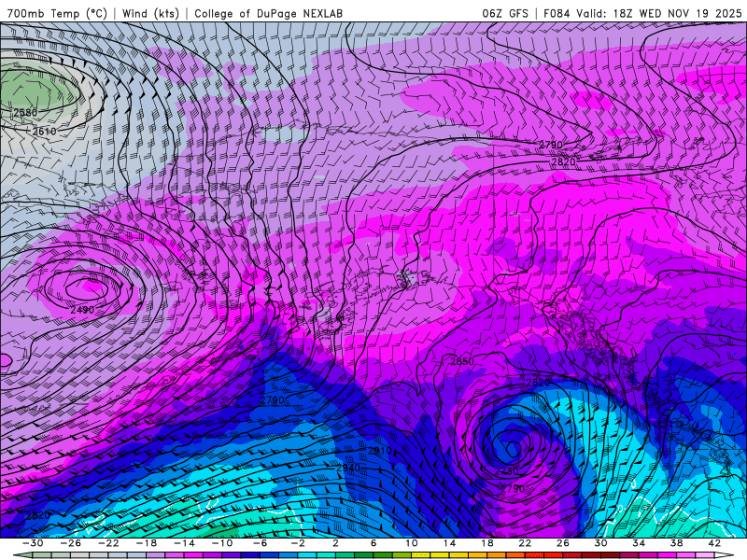The width and height of the screenshot is (747, 560).
Task: Click the 34 colorbar scale label
Action: coord(639,543)
